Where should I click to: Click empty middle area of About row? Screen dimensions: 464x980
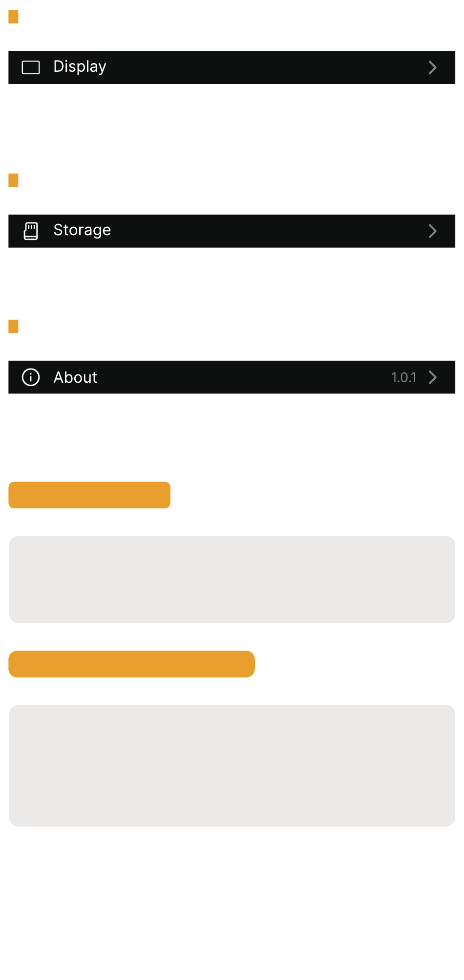(244, 377)
